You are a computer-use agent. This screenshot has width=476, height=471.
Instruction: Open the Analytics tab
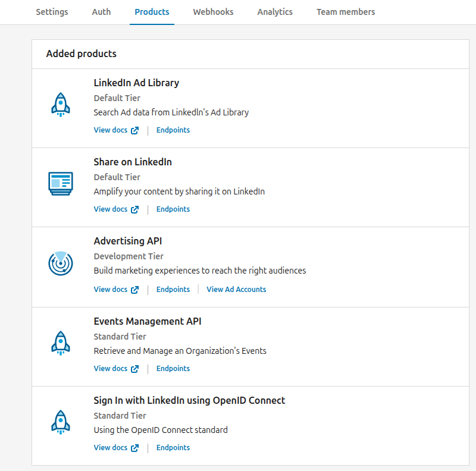pyautogui.click(x=275, y=12)
